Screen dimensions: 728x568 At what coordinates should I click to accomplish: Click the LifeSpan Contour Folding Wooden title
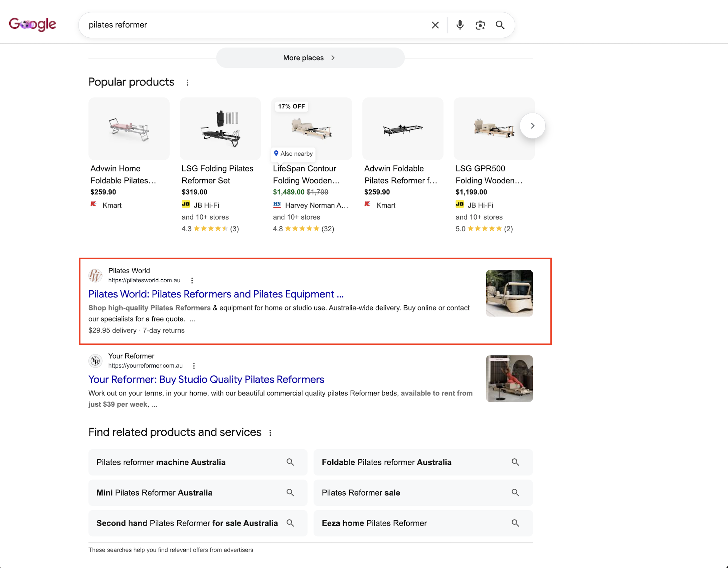306,174
